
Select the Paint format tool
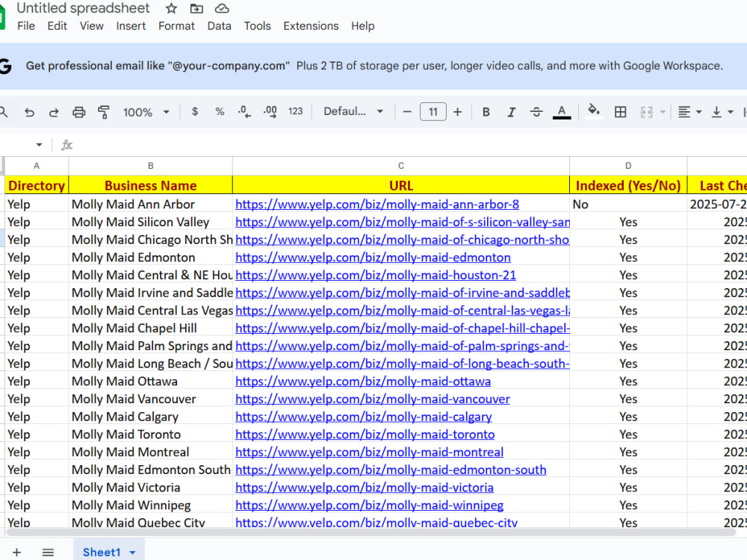(x=103, y=112)
